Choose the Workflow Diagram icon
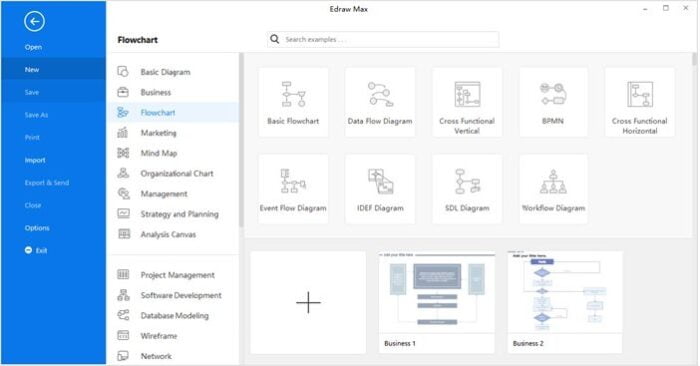This screenshot has width=700, height=366. (x=553, y=181)
